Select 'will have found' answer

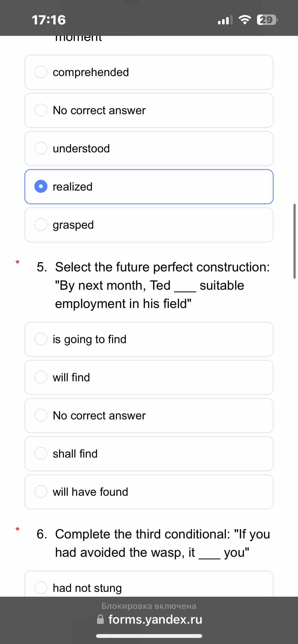coord(149,492)
